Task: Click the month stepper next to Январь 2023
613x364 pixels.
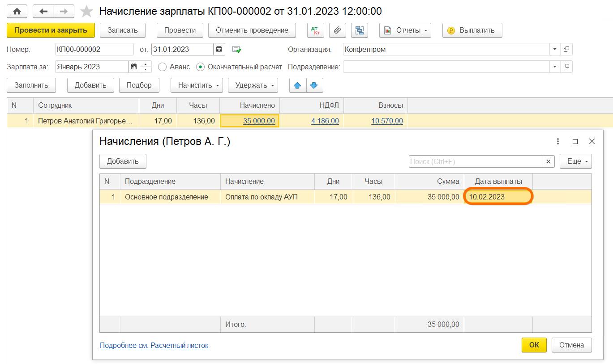Action: [x=146, y=67]
